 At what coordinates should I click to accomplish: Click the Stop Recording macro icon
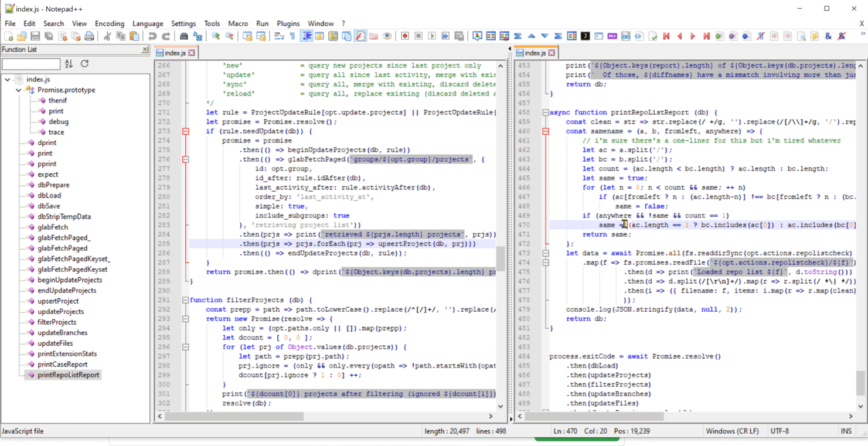coord(418,36)
